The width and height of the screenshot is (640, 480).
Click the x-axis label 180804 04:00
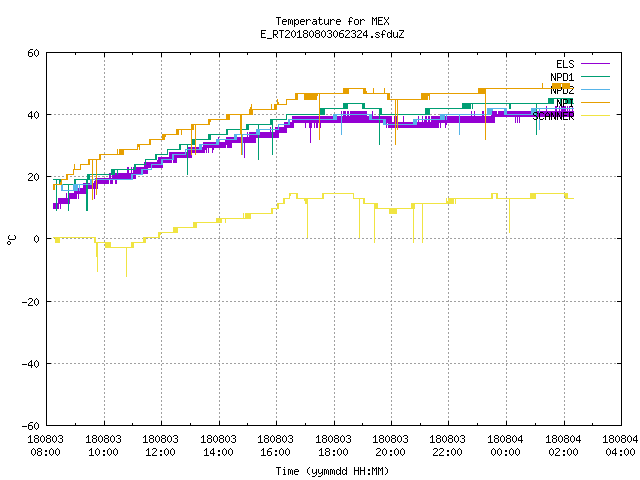click(x=620, y=446)
